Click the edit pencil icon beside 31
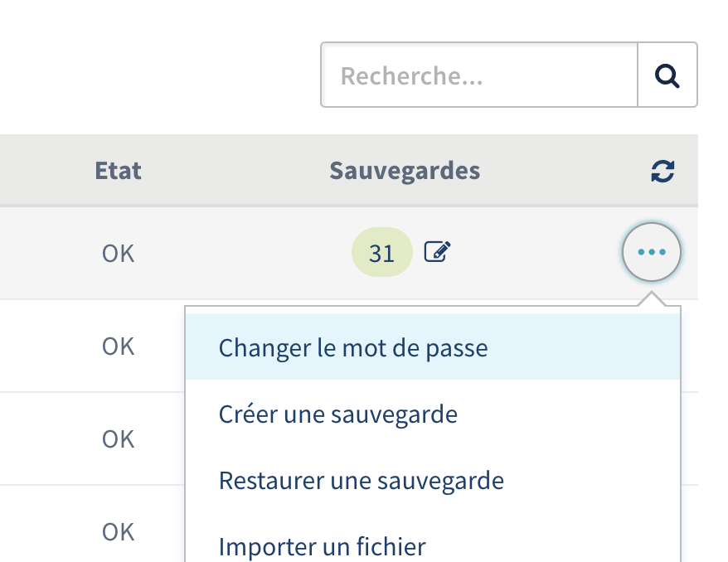The width and height of the screenshot is (728, 562). point(437,252)
